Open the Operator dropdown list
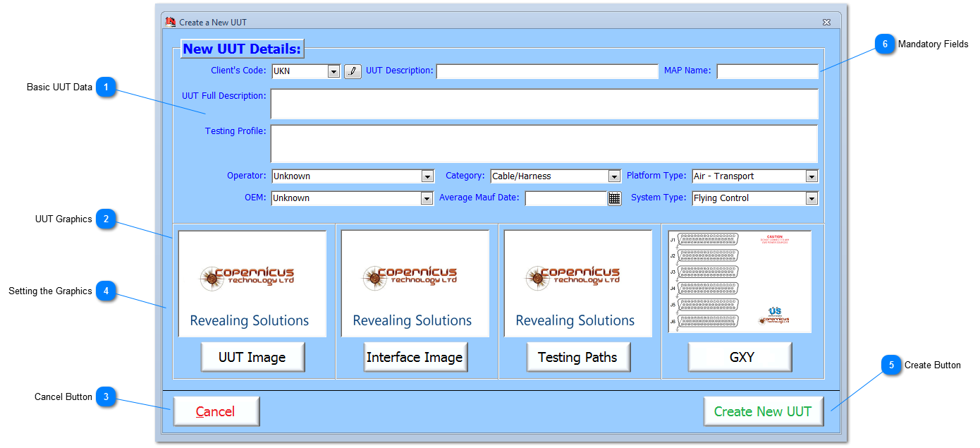 pyautogui.click(x=427, y=176)
